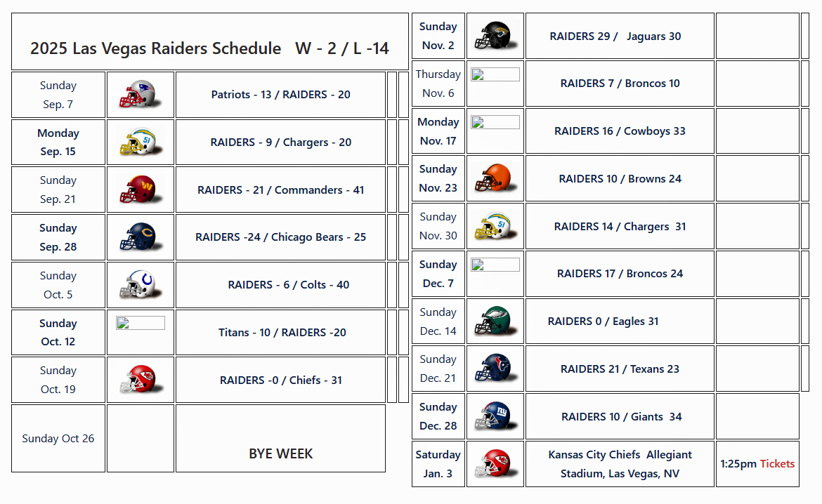Click the Kansas City Chiefs Allegiant Stadium text
Screen dimensions: 822x504
620,464
